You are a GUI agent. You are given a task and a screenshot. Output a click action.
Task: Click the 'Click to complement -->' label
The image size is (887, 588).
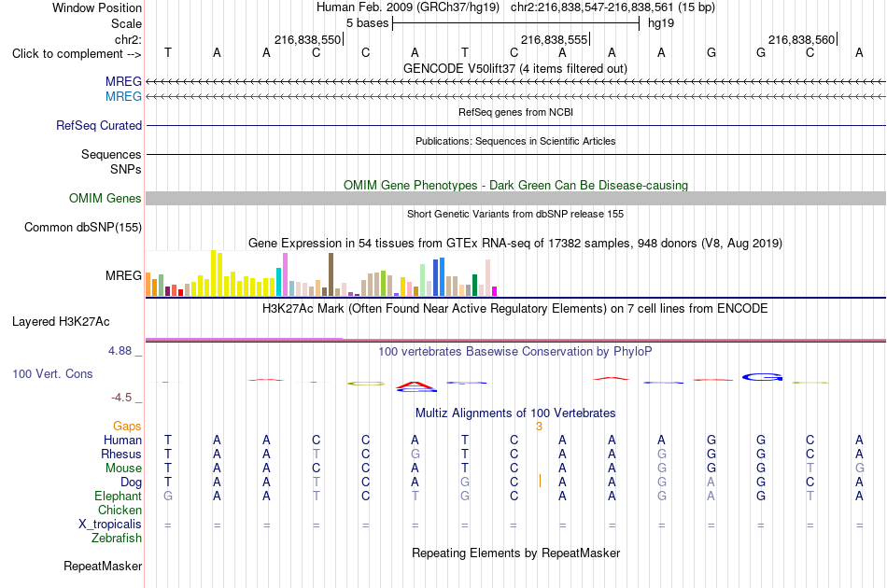(77, 54)
